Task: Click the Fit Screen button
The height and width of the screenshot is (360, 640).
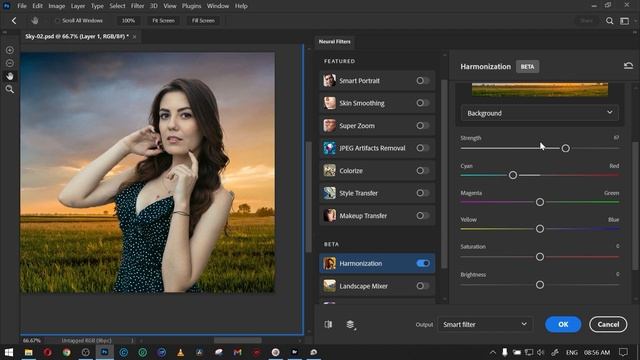Action: (163, 20)
